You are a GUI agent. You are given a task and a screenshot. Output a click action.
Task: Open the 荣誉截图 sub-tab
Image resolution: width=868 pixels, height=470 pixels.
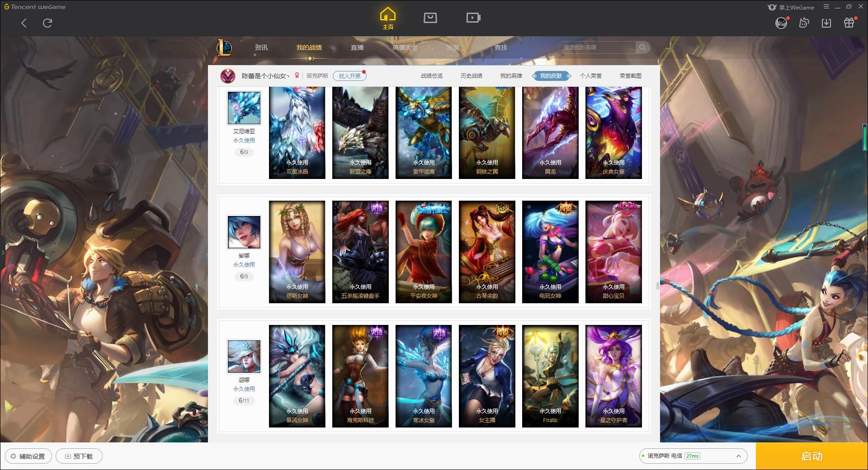click(x=631, y=76)
